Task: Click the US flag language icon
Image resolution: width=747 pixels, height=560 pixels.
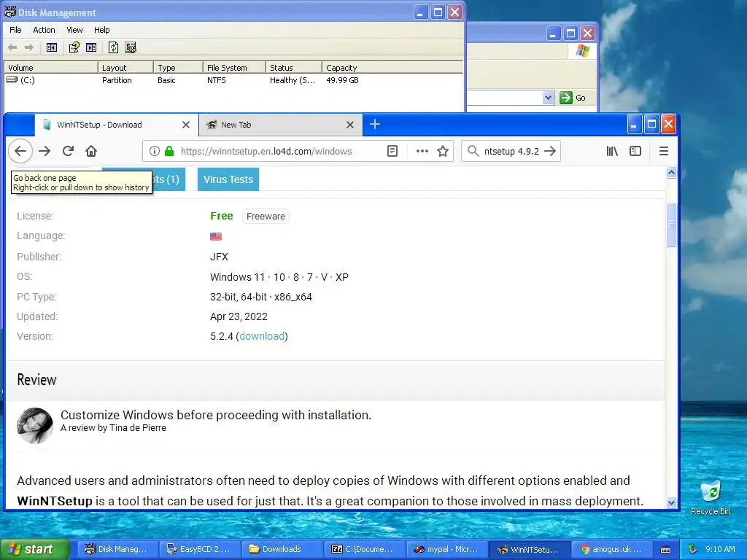Action: coord(216,236)
